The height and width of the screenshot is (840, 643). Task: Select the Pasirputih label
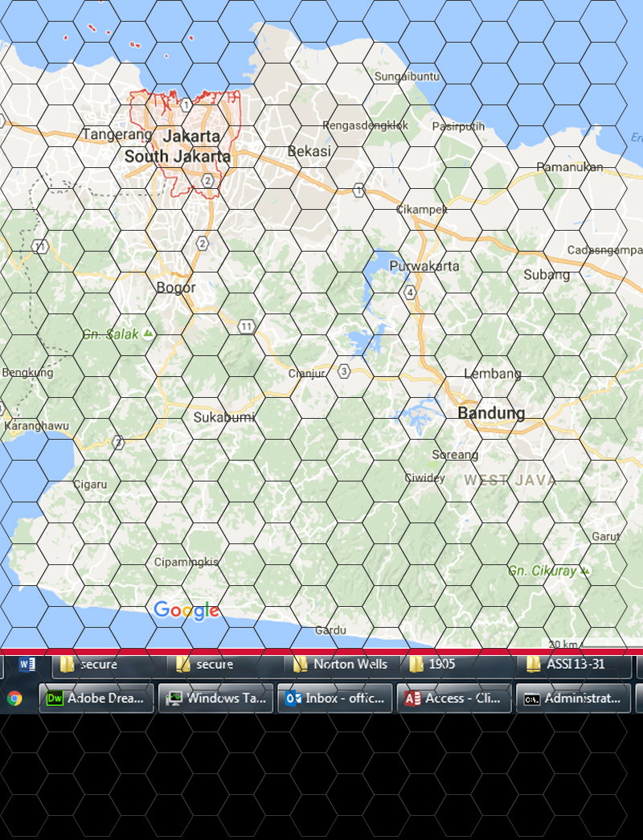(458, 126)
